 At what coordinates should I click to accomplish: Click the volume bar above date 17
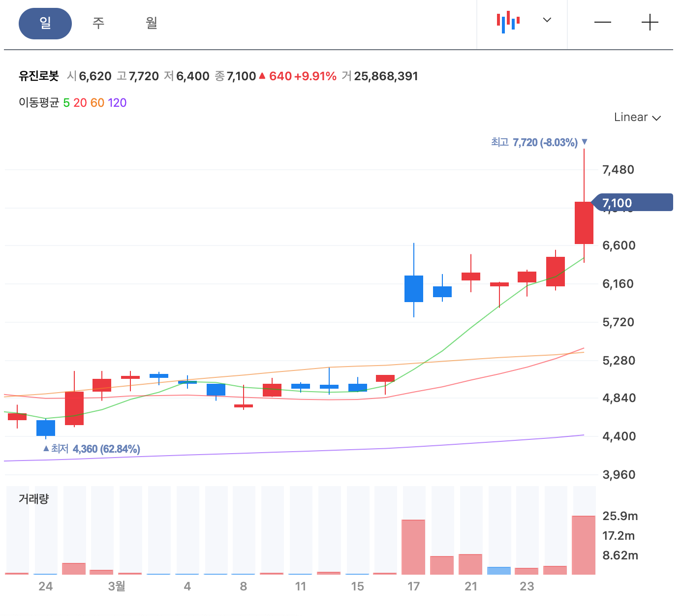[413, 547]
